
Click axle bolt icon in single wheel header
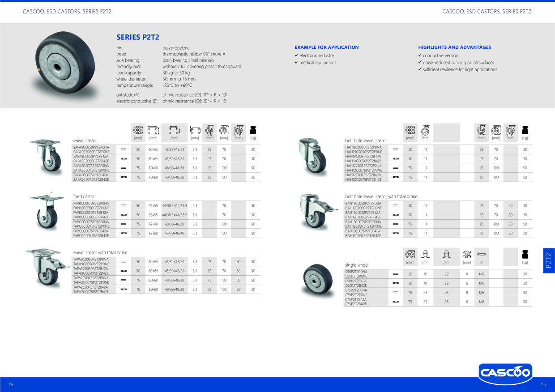(482, 254)
